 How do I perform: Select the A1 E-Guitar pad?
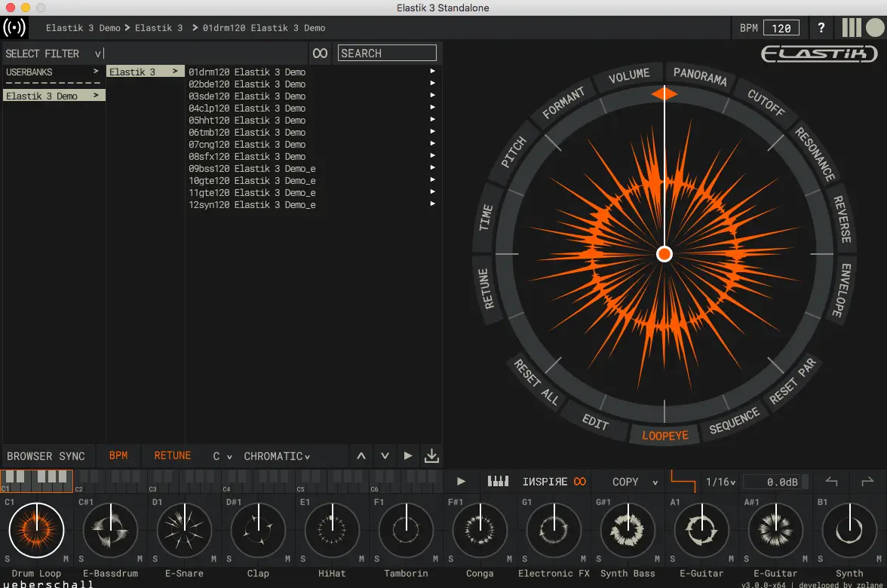[701, 531]
